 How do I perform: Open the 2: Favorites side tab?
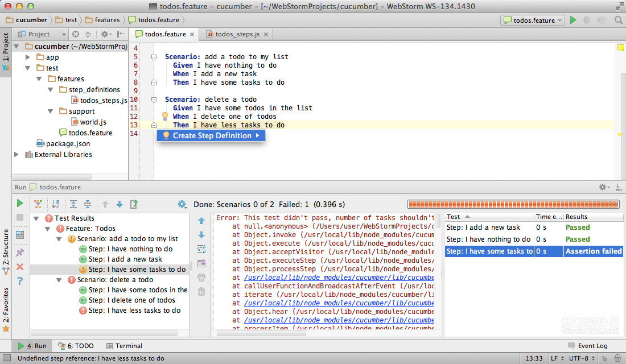click(x=6, y=309)
